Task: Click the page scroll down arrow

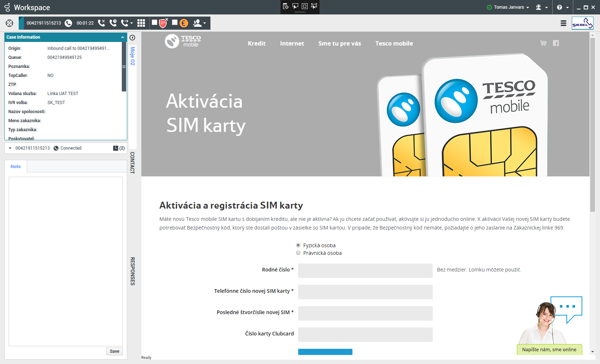Action: coord(592,351)
